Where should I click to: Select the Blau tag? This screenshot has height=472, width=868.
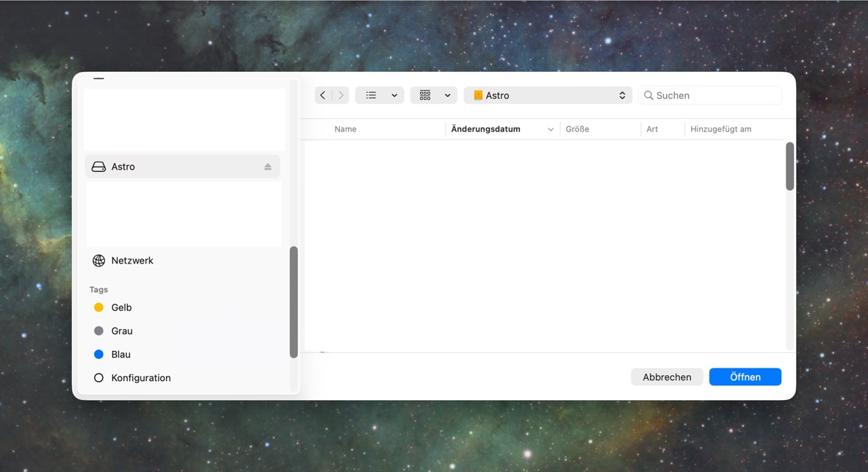tap(120, 354)
